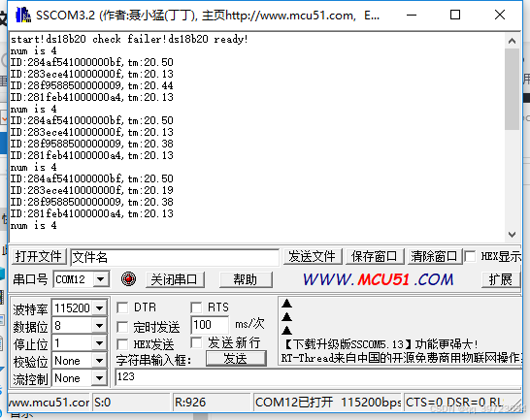
Task: Click the string input box containing 123
Action: point(318,376)
